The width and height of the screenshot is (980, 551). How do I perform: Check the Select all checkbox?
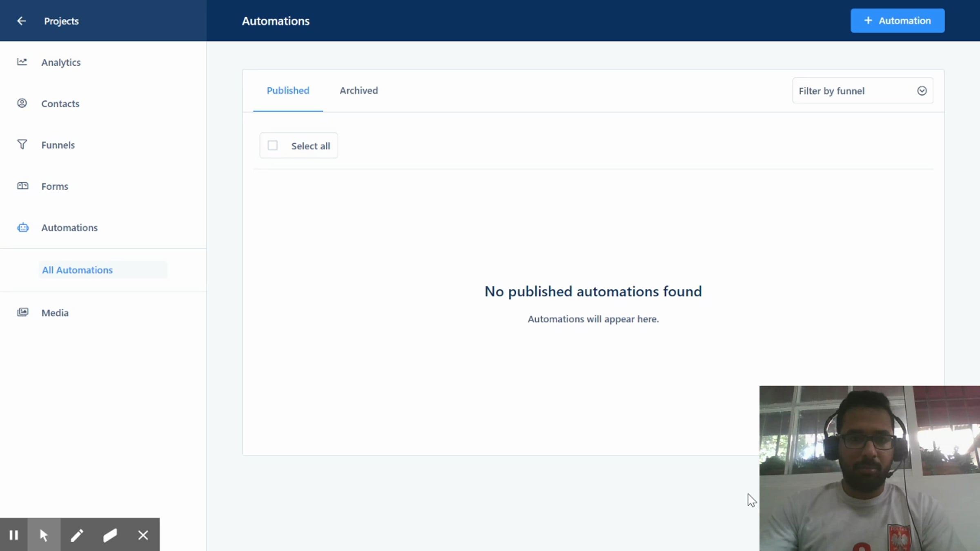click(272, 146)
